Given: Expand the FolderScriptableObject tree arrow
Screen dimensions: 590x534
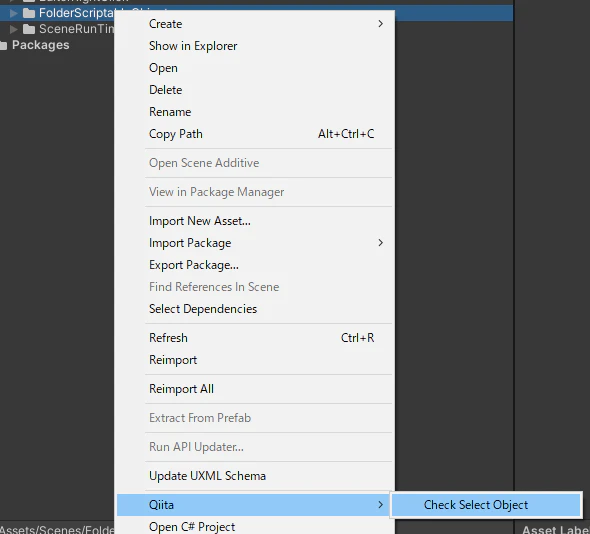Looking at the screenshot, I should 14,14.
